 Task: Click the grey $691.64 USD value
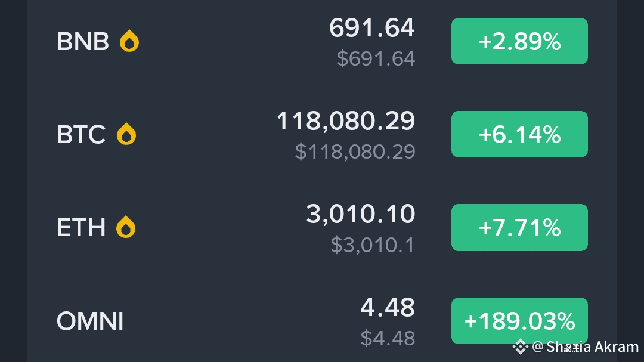click(376, 58)
